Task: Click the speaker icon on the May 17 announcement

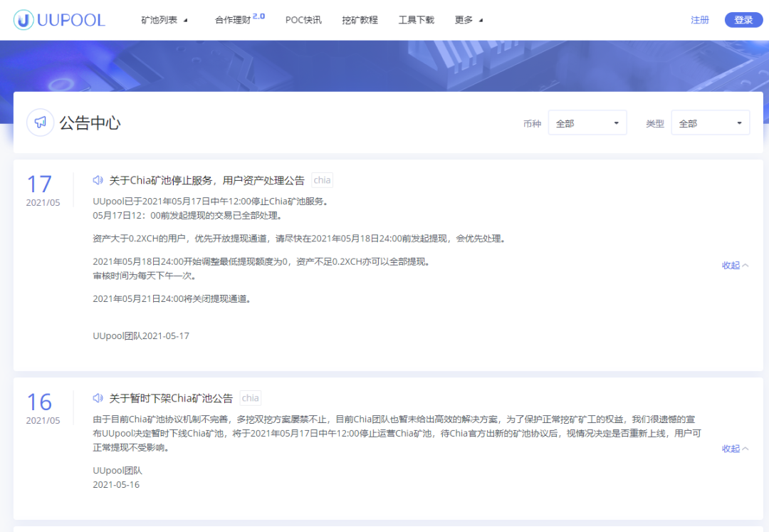Action: (98, 179)
